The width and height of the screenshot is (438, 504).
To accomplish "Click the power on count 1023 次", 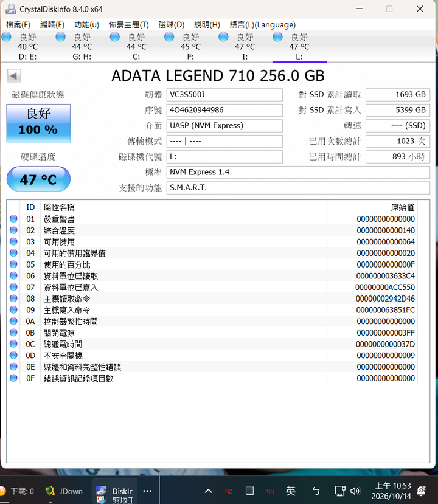I will [x=398, y=142].
